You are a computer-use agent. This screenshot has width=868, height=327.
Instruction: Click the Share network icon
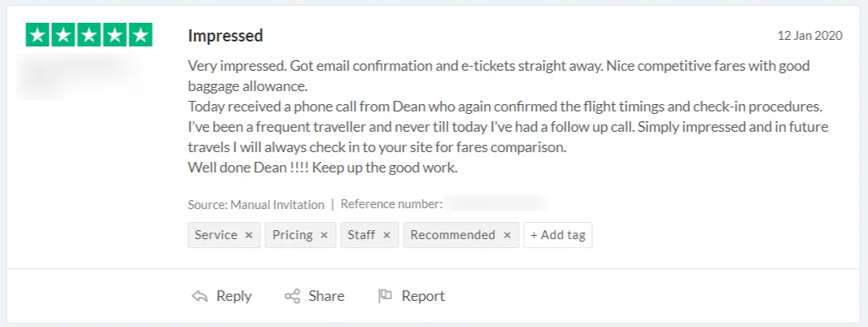293,296
